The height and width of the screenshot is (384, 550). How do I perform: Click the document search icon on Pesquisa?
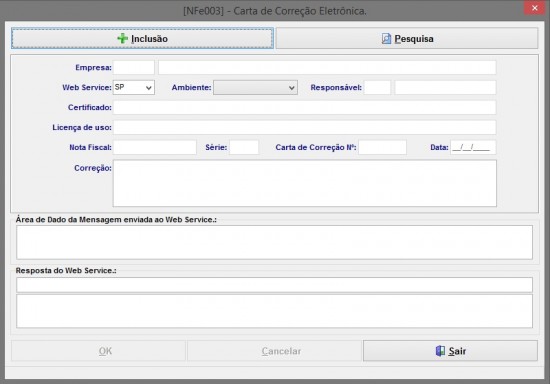386,38
